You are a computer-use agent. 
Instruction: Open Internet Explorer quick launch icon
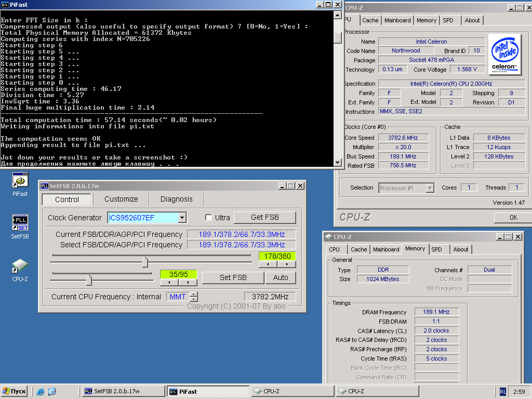(x=41, y=392)
